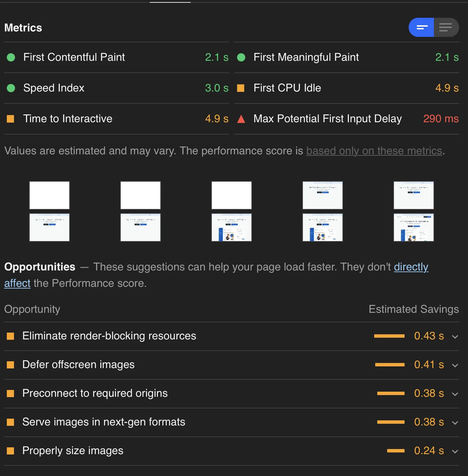Expand the Defer offscreen images chevron

pos(455,365)
